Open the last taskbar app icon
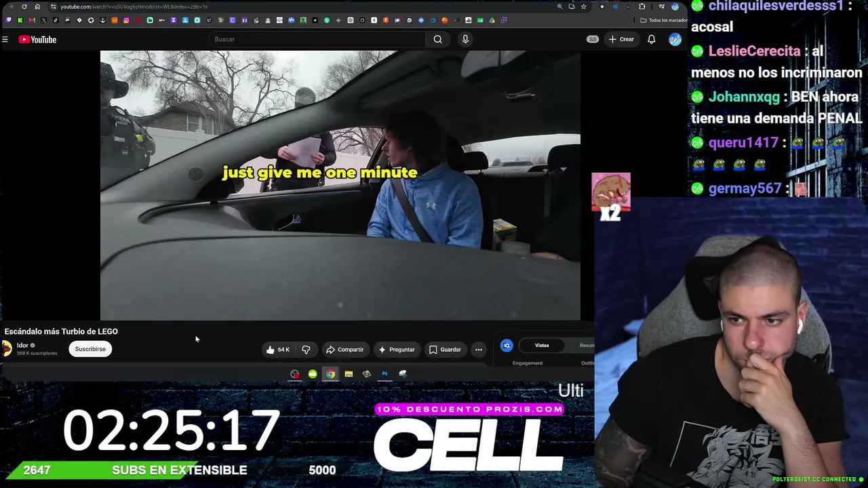This screenshot has height=488, width=868. 403,374
